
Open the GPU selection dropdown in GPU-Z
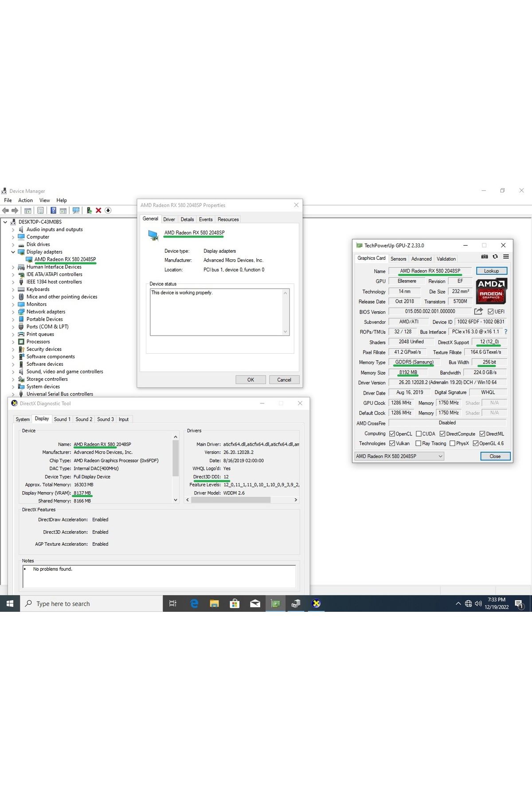click(x=399, y=456)
